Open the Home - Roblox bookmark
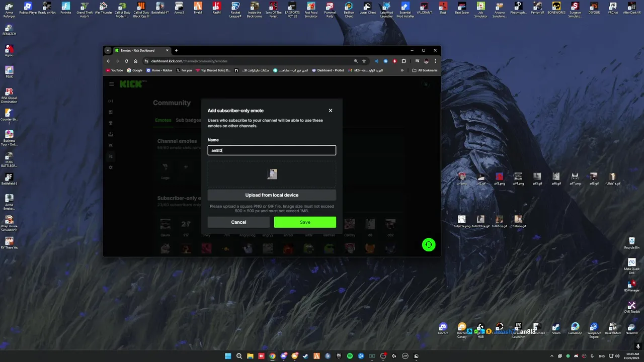Screen dimensions: 644x362 point(159,70)
